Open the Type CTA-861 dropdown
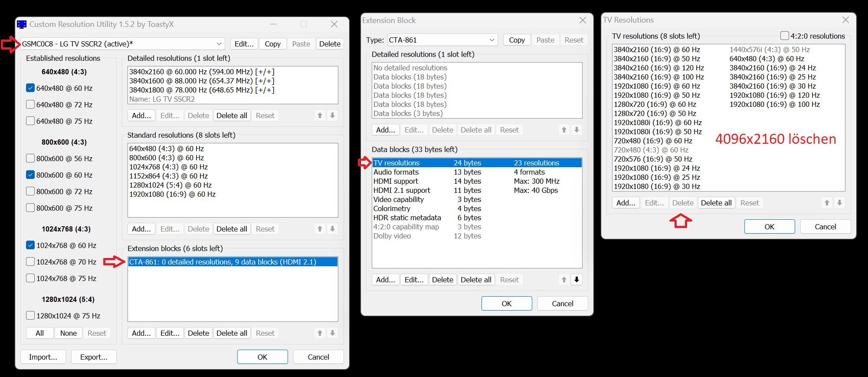 point(442,40)
